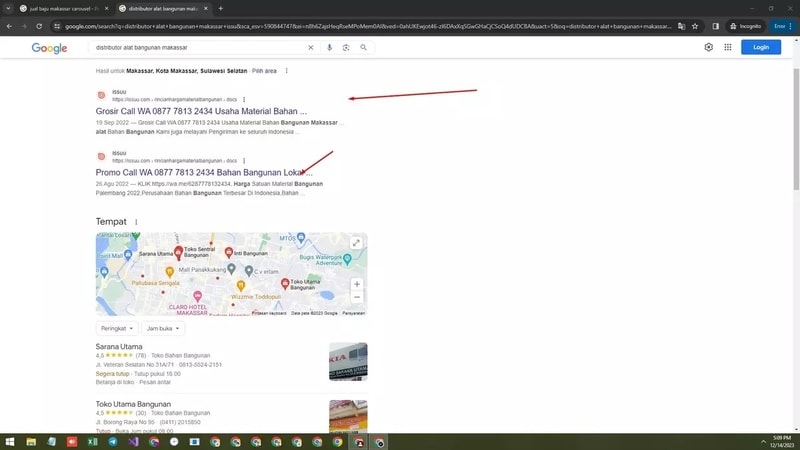Open Google Lens image search
This screenshot has height=450, width=800.
tap(346, 47)
